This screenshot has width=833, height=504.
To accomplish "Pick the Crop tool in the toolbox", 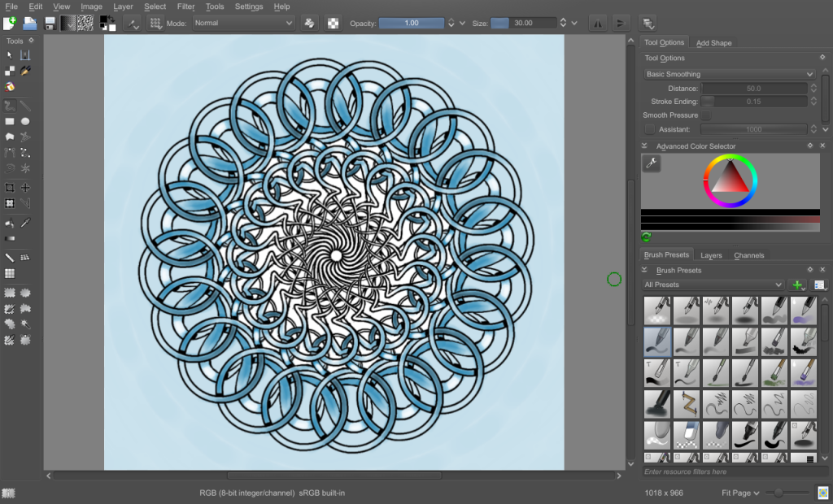I will pos(10,188).
